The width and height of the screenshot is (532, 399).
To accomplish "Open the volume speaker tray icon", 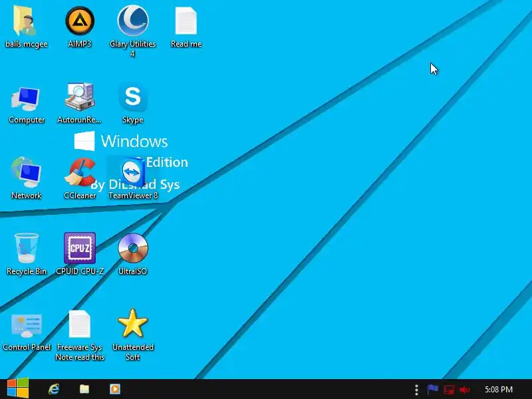I will (x=464, y=390).
